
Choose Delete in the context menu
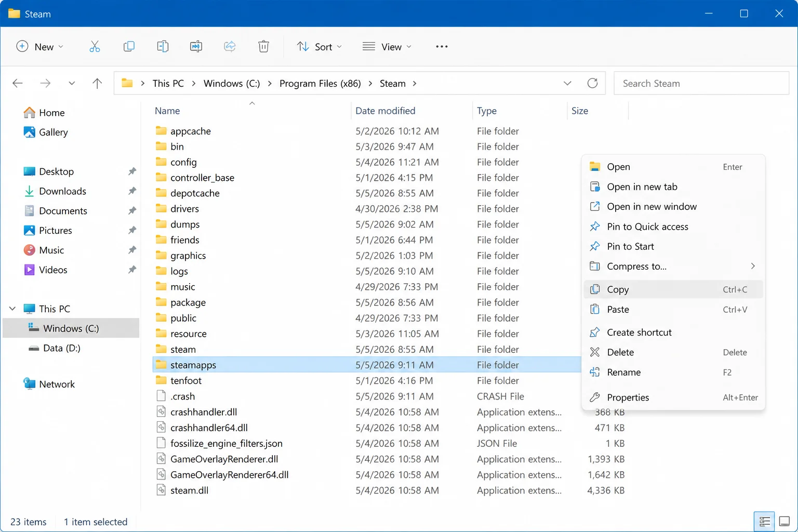pos(673,352)
